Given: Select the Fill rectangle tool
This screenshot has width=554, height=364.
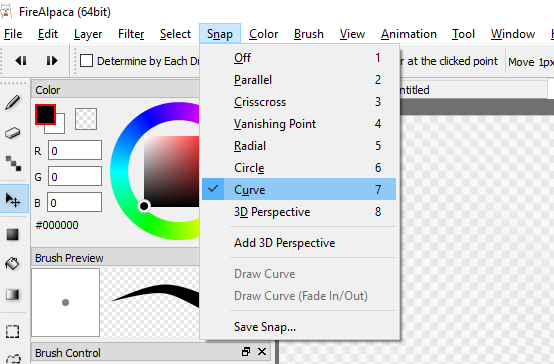Looking at the screenshot, I should coord(13,234).
